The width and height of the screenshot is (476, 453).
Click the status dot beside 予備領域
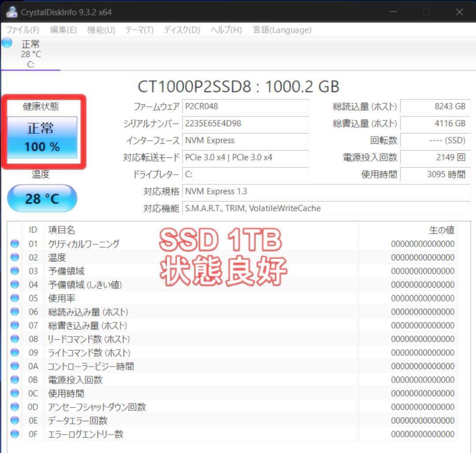[x=15, y=271]
